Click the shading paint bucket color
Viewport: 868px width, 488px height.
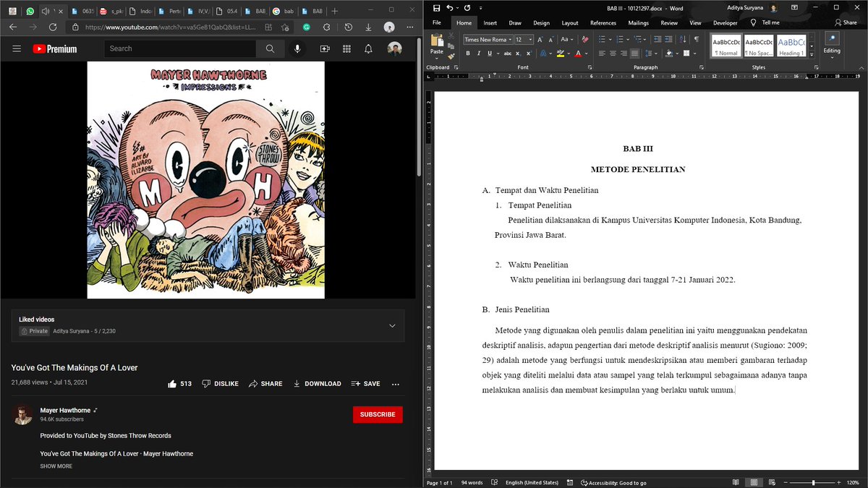(x=669, y=53)
